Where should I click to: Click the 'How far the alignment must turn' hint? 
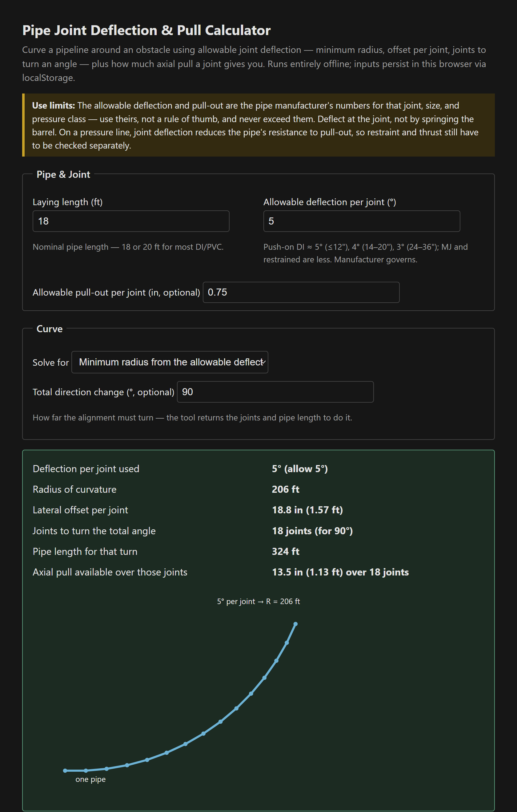click(192, 417)
